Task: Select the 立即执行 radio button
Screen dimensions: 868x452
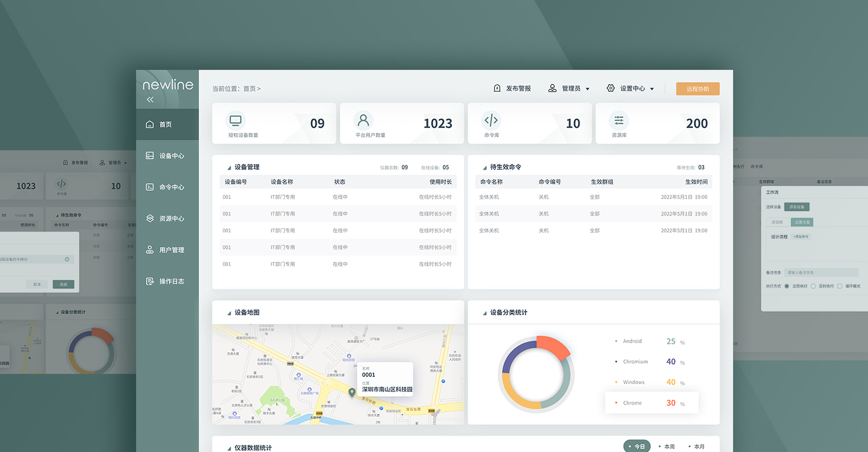Action: (787, 286)
